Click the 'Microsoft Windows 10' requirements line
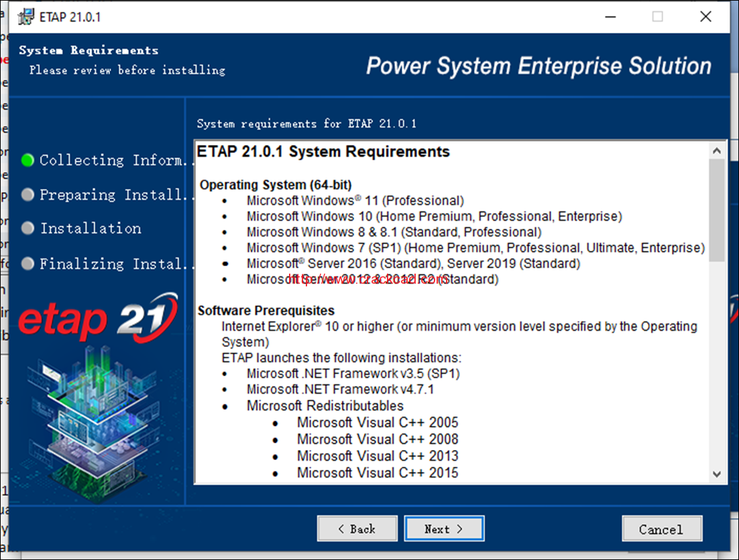Viewport: 739px width, 560px height. click(x=435, y=217)
